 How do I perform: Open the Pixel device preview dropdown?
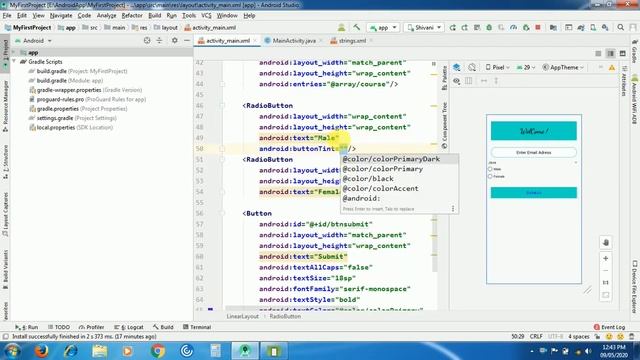point(498,67)
